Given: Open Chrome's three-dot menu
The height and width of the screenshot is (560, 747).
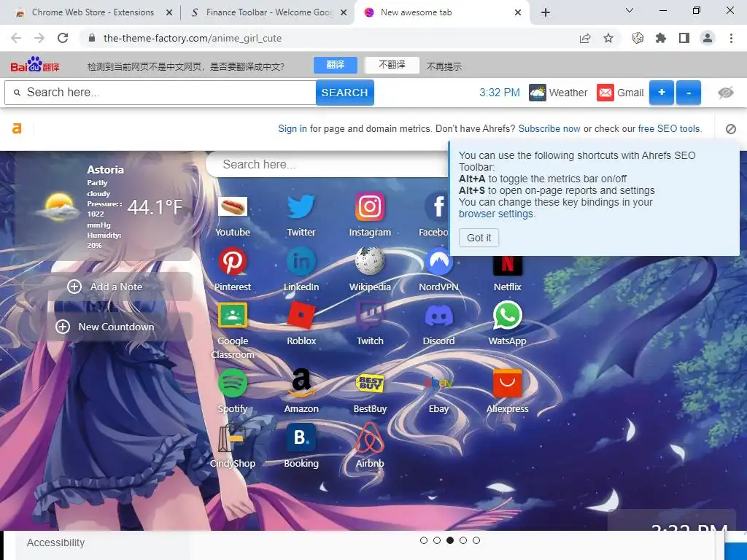Looking at the screenshot, I should [x=731, y=38].
